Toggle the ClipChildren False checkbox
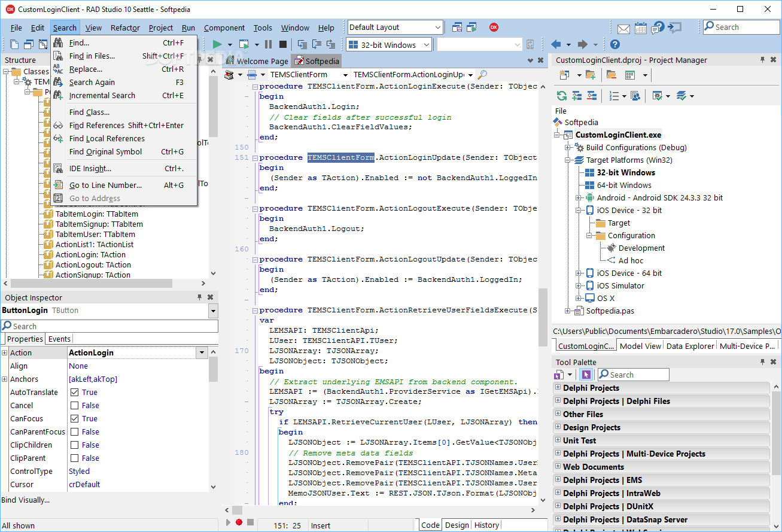 point(75,445)
